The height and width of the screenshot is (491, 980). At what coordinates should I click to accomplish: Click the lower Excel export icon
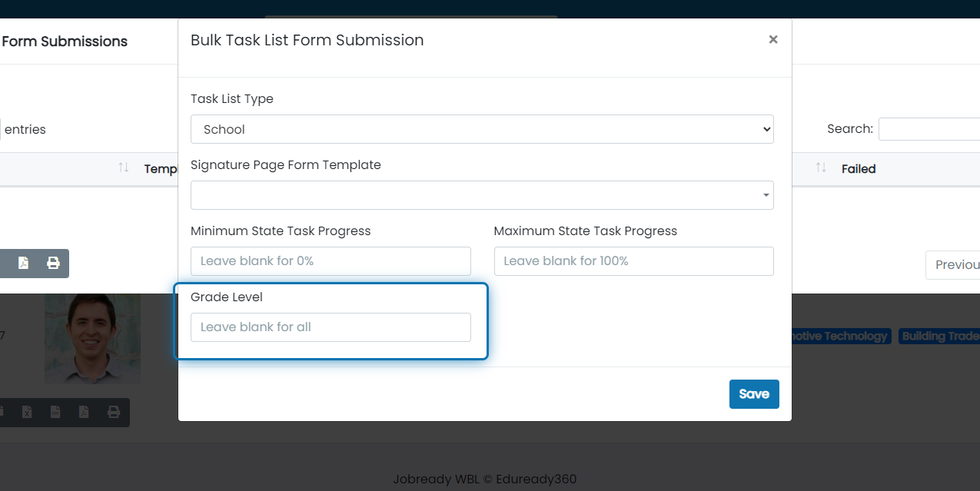coord(27,413)
